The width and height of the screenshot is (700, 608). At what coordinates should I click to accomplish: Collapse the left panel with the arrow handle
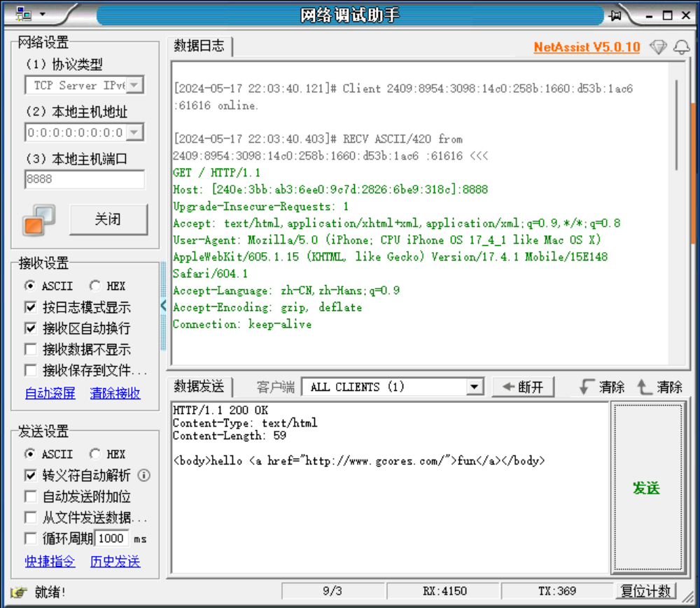click(x=163, y=305)
